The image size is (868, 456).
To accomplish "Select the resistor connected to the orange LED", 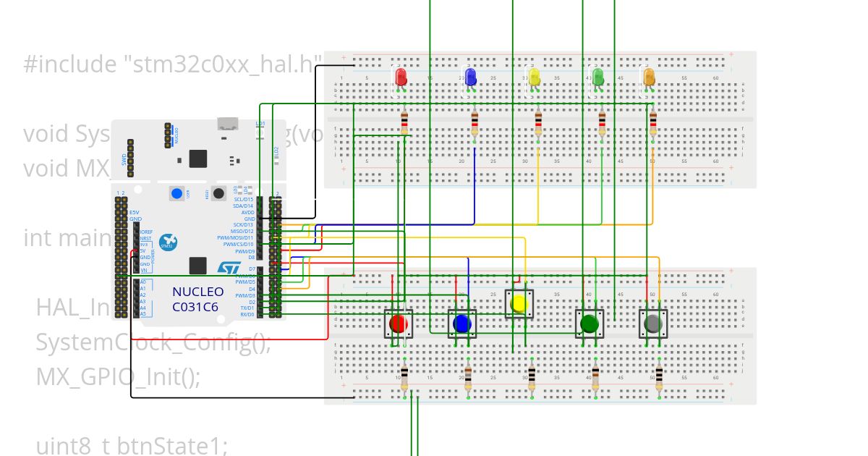I will (652, 124).
